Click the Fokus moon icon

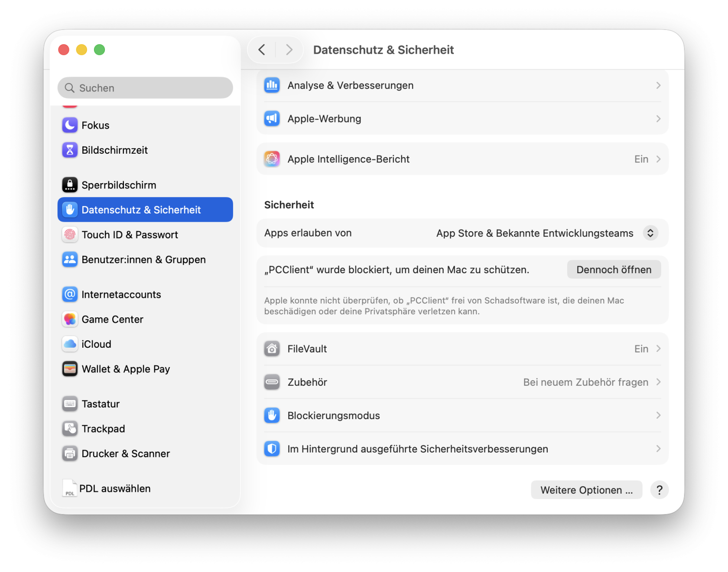click(70, 125)
